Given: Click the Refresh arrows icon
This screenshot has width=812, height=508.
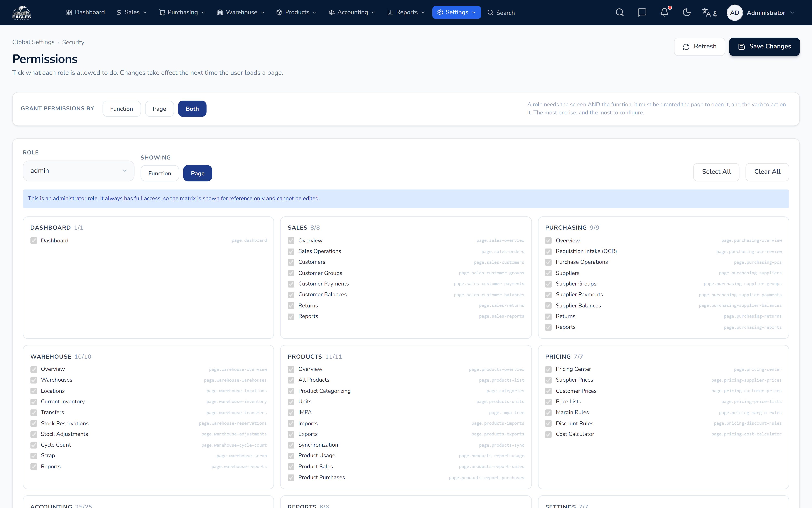Looking at the screenshot, I should 686,47.
